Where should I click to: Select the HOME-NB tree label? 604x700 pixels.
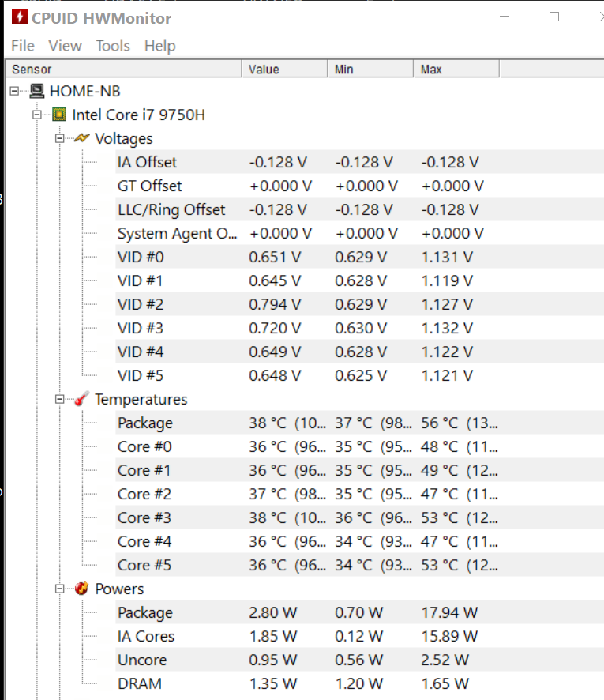pyautogui.click(x=84, y=91)
